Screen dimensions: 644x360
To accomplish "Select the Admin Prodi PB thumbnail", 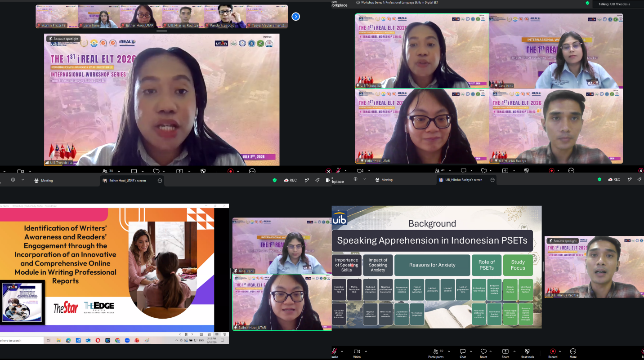I will click(57, 17).
